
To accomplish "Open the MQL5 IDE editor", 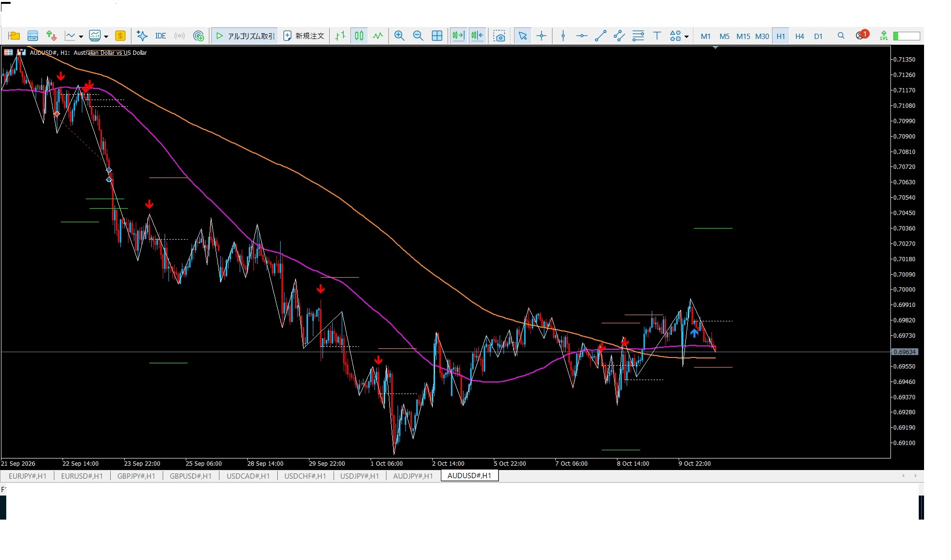I will click(160, 36).
